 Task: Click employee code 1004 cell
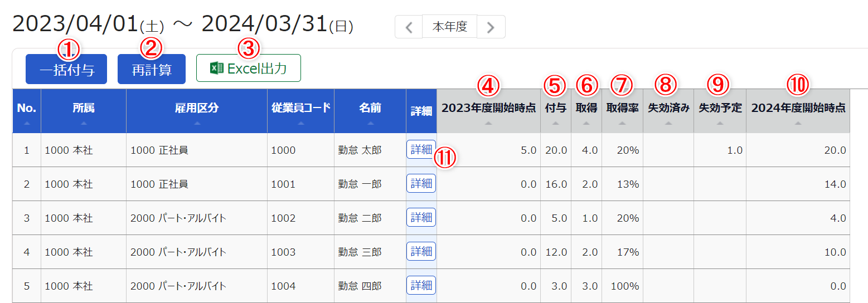[301, 286]
